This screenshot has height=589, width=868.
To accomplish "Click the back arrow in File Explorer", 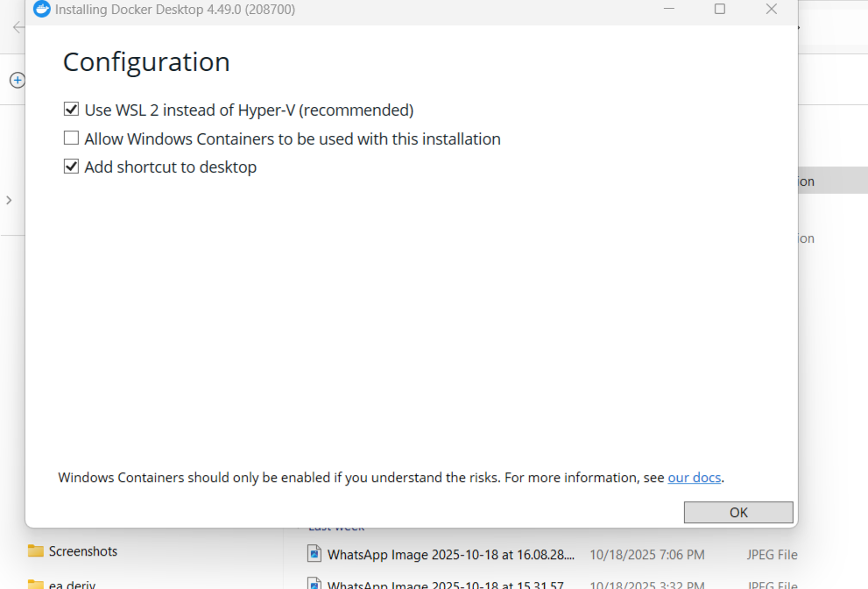I will 18,27.
